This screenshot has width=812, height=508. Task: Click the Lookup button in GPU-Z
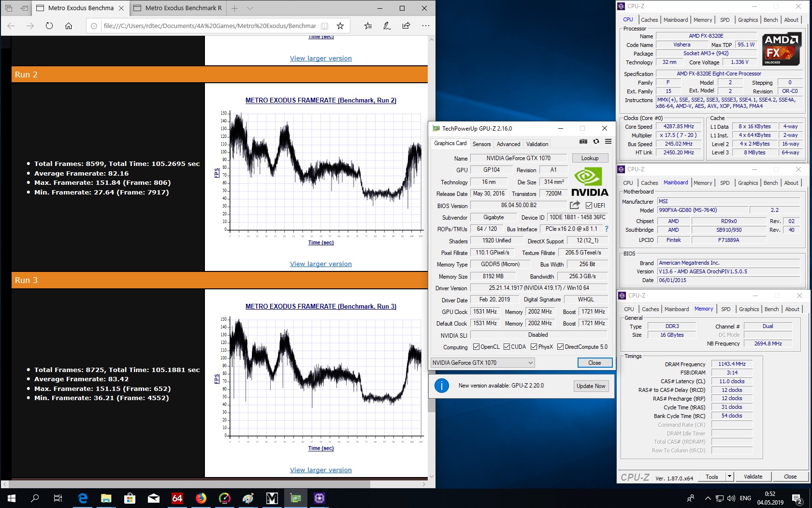coord(590,158)
